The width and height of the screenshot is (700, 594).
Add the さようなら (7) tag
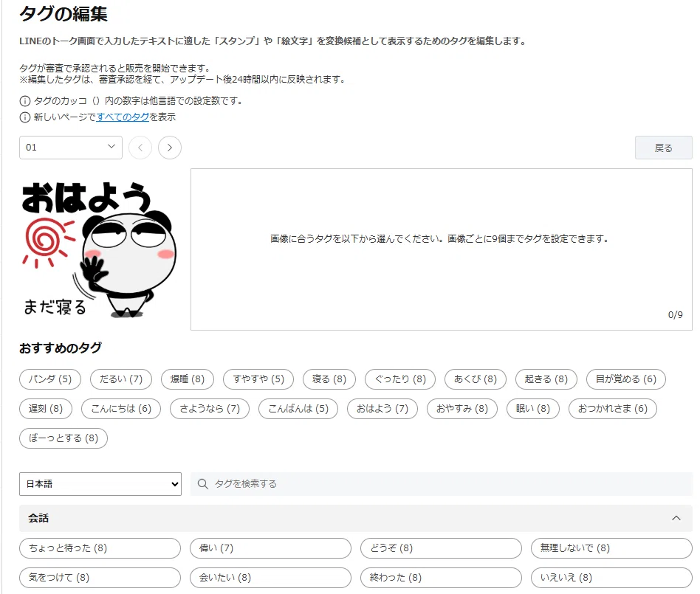[x=210, y=409]
